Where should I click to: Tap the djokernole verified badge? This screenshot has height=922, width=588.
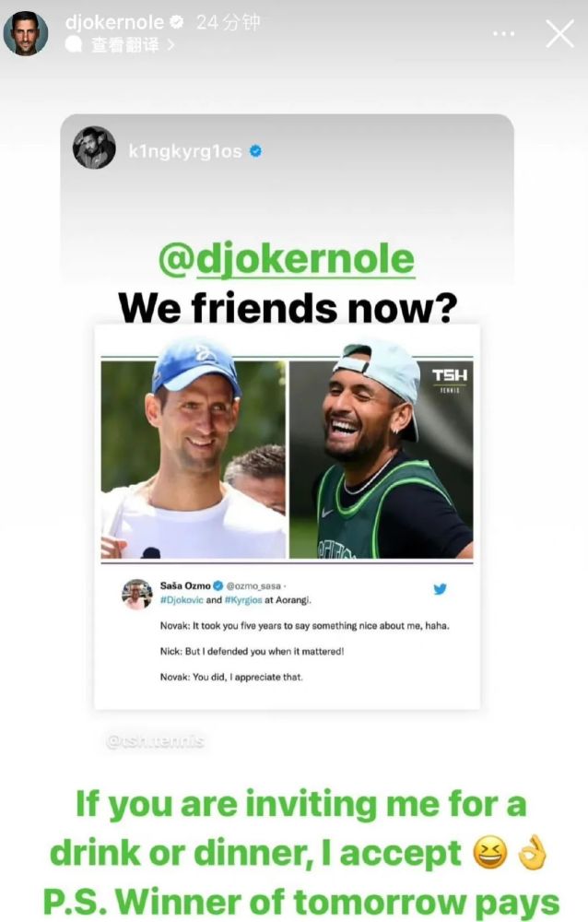click(x=176, y=22)
